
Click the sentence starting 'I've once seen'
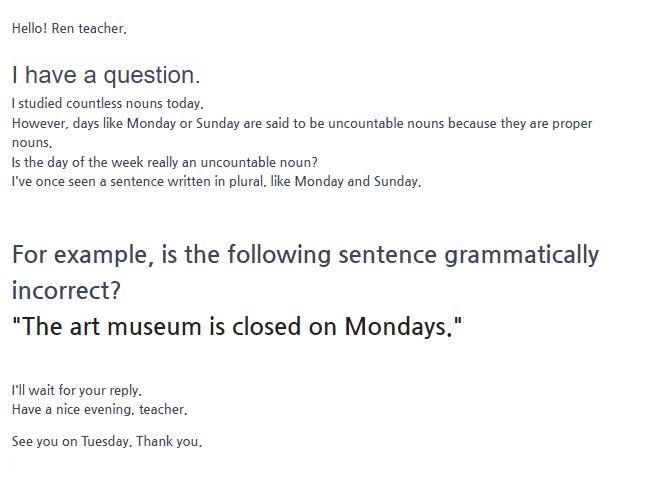tap(216, 182)
